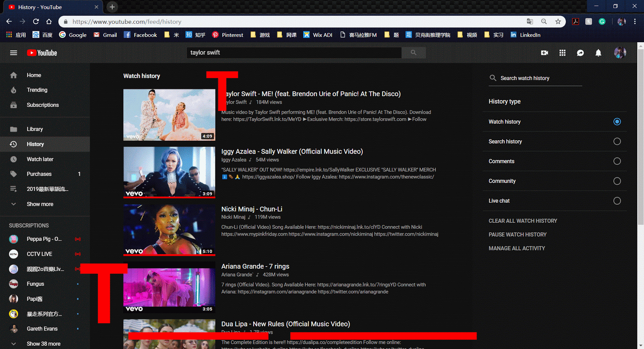Open a new browser tab
The image size is (644, 349).
click(x=112, y=7)
